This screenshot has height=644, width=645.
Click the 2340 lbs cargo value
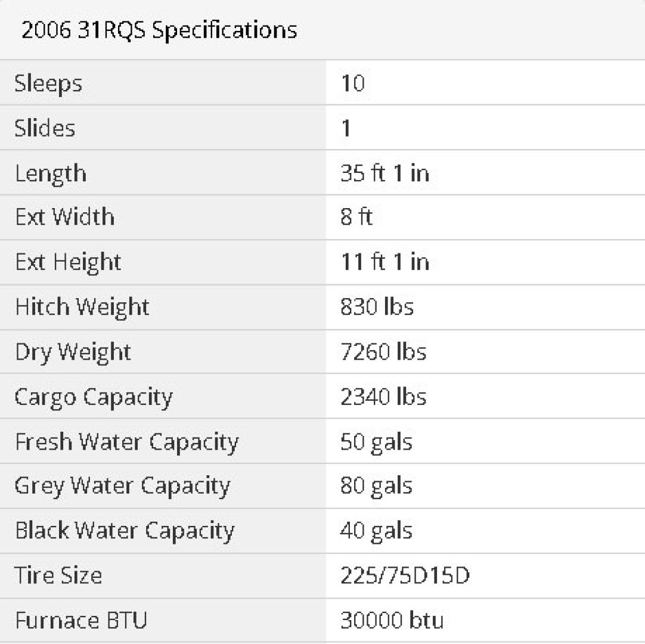(x=383, y=397)
